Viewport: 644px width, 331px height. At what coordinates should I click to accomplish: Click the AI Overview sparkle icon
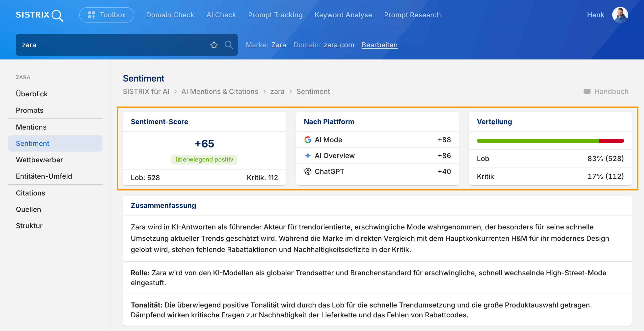point(308,156)
